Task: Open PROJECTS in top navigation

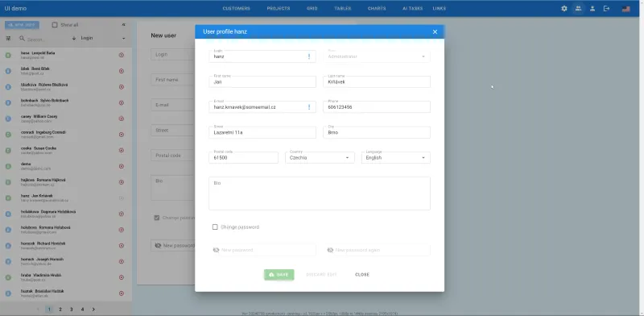Action: pos(279,9)
